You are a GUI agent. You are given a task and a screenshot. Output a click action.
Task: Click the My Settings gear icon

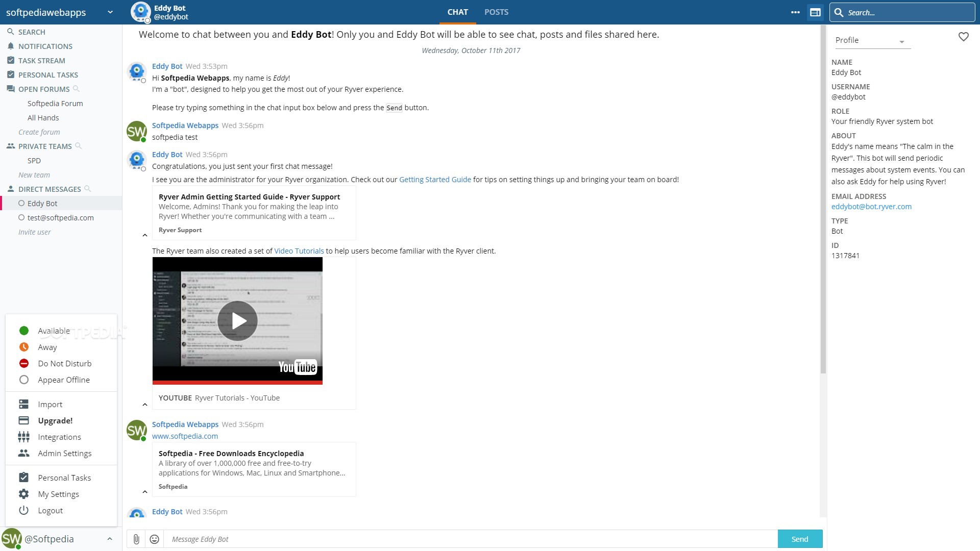(23, 494)
